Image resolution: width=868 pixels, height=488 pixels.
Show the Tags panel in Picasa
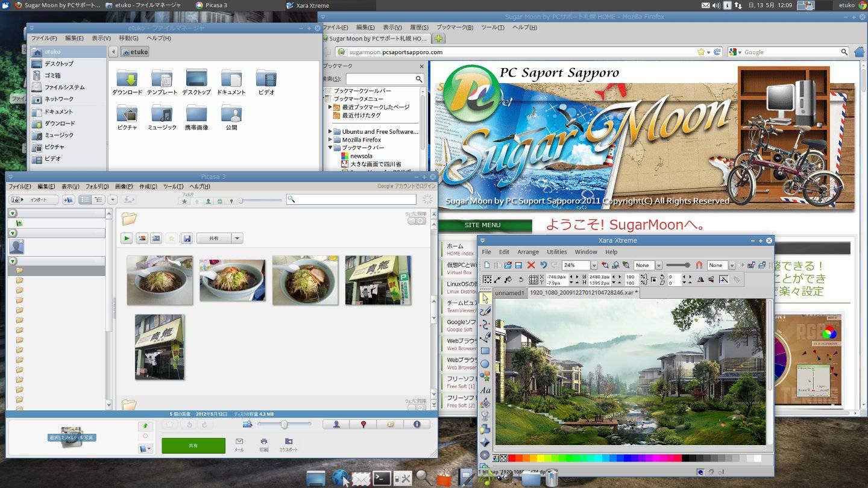click(390, 424)
